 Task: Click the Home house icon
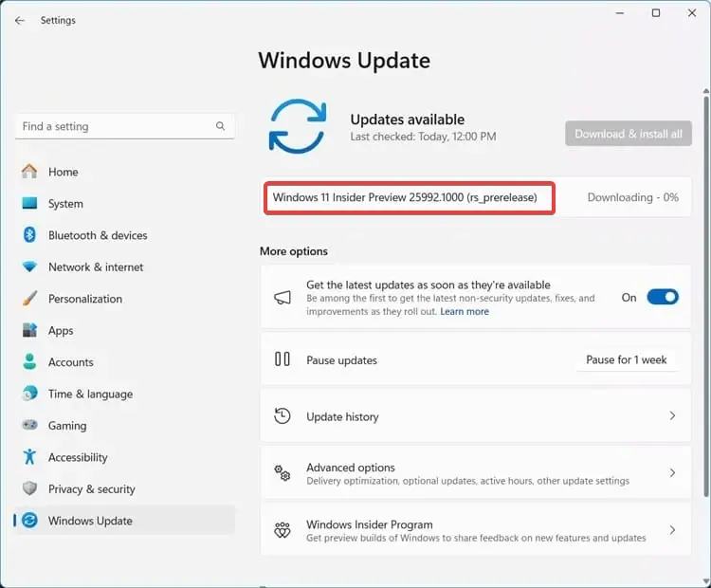coord(29,172)
